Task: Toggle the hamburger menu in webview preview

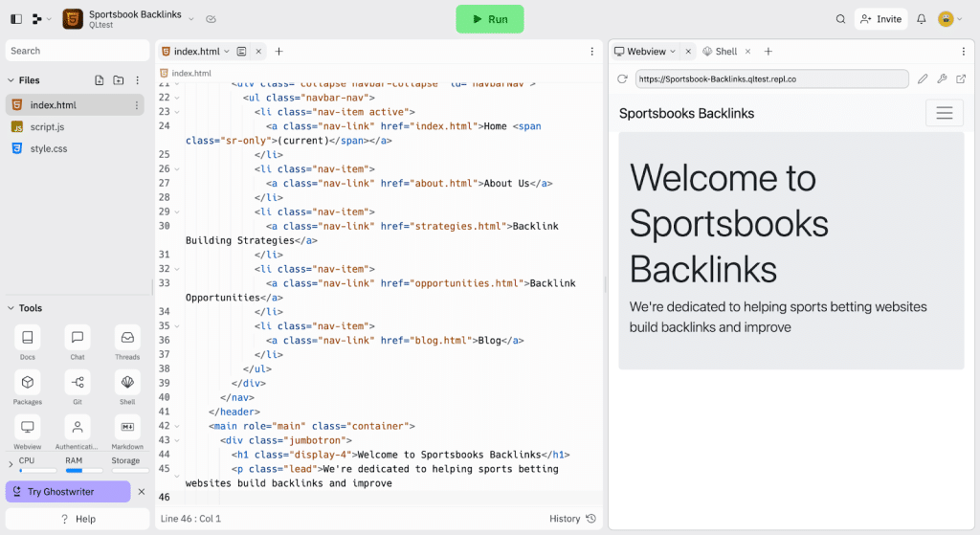Action: point(944,113)
